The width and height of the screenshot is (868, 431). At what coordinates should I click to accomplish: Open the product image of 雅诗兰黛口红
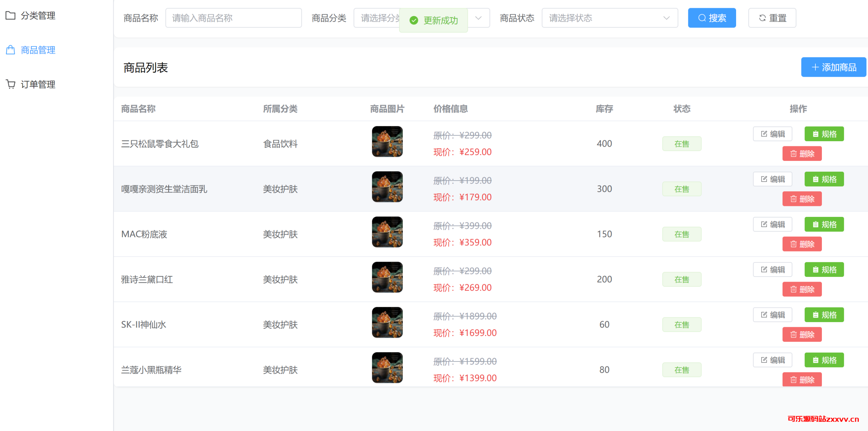tap(387, 277)
